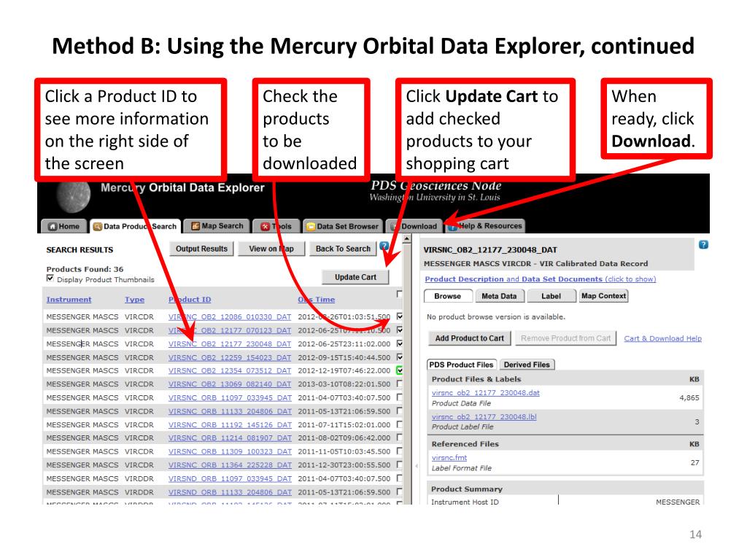Open Cart & Download Help link

pos(662,338)
